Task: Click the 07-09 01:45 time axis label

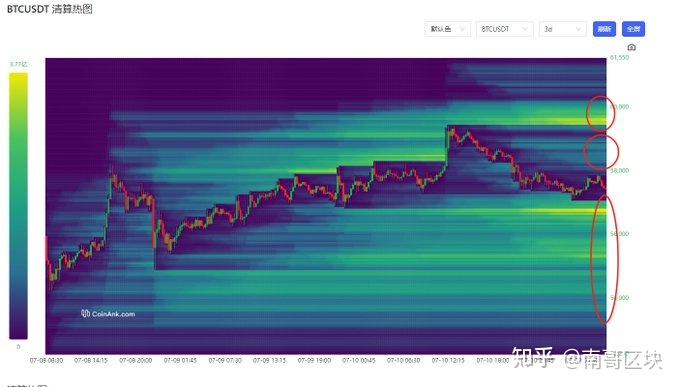Action: [x=180, y=360]
